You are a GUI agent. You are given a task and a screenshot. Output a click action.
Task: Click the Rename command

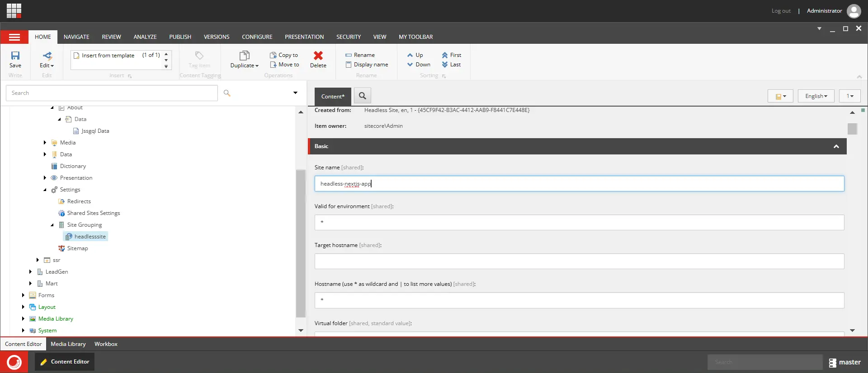point(360,55)
